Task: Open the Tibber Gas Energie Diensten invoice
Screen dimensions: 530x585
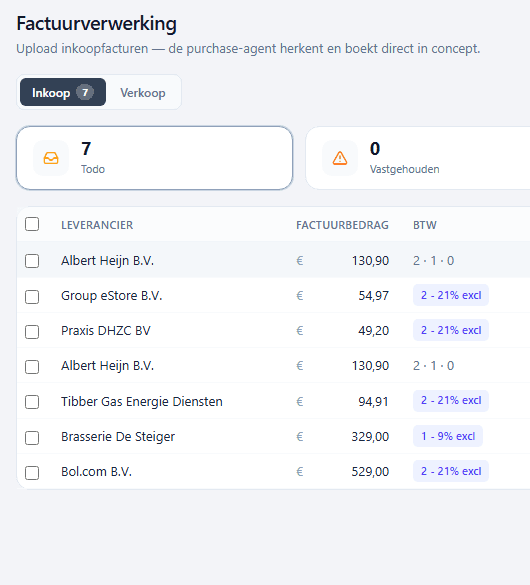Action: (273, 401)
